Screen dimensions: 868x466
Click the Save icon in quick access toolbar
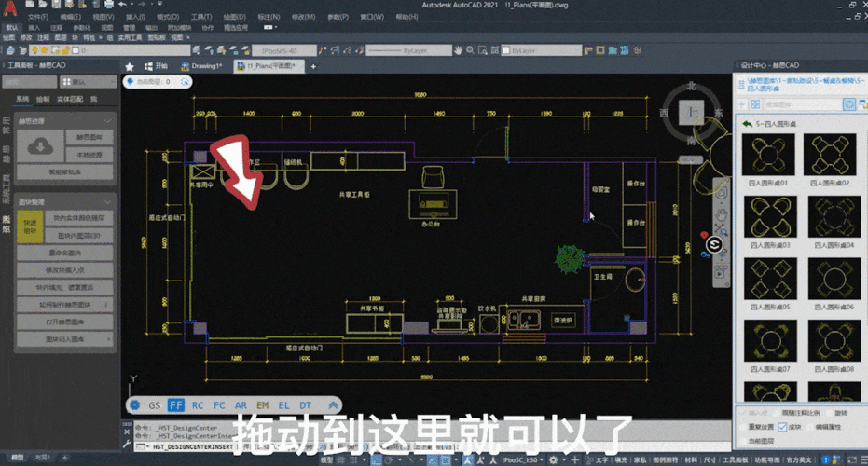tap(56, 5)
